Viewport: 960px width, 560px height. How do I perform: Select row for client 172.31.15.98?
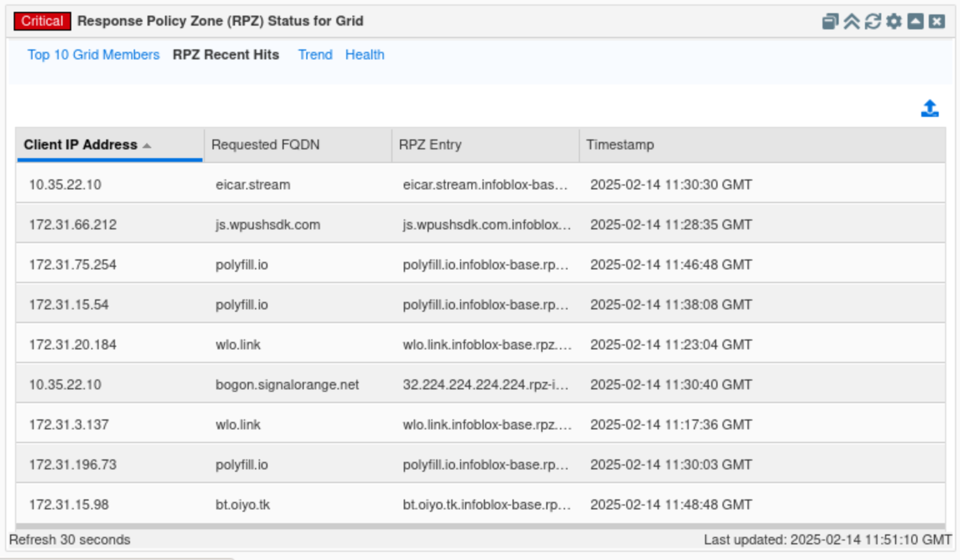pos(69,505)
